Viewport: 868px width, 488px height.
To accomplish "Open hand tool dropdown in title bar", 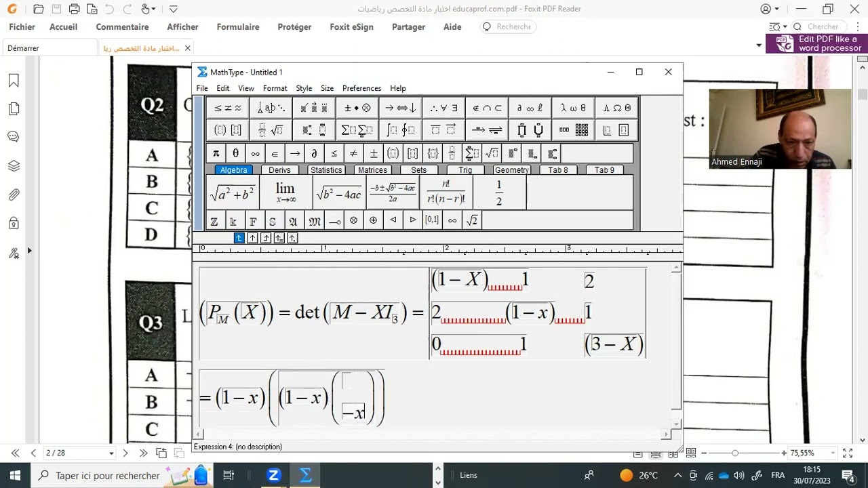I will (154, 9).
